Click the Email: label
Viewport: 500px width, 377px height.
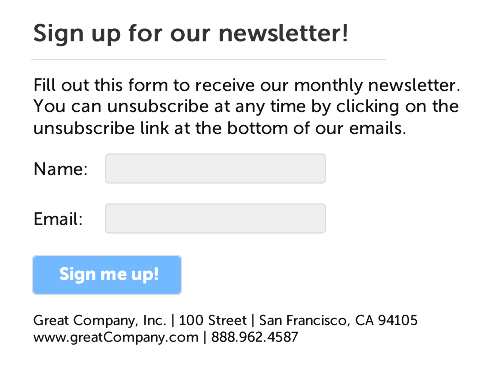tap(58, 219)
